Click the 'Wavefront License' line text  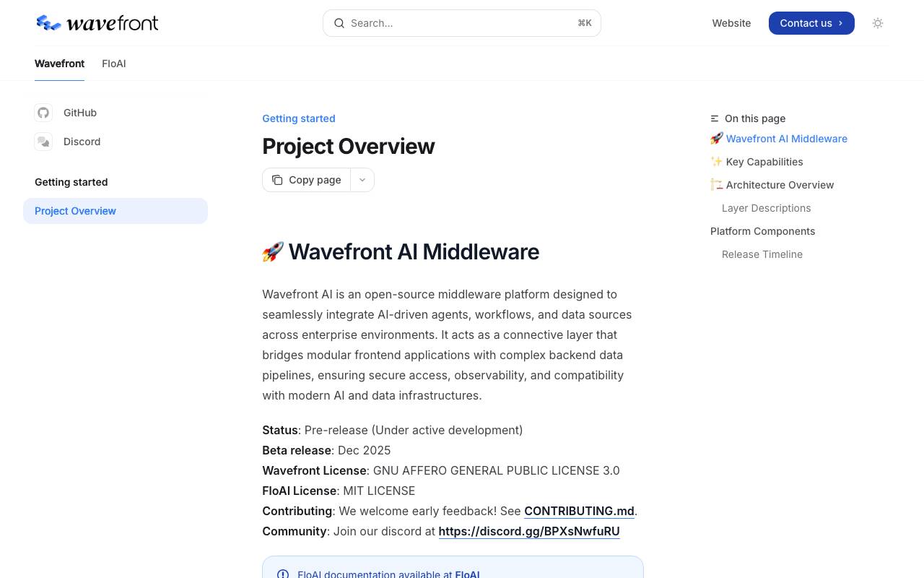441,470
